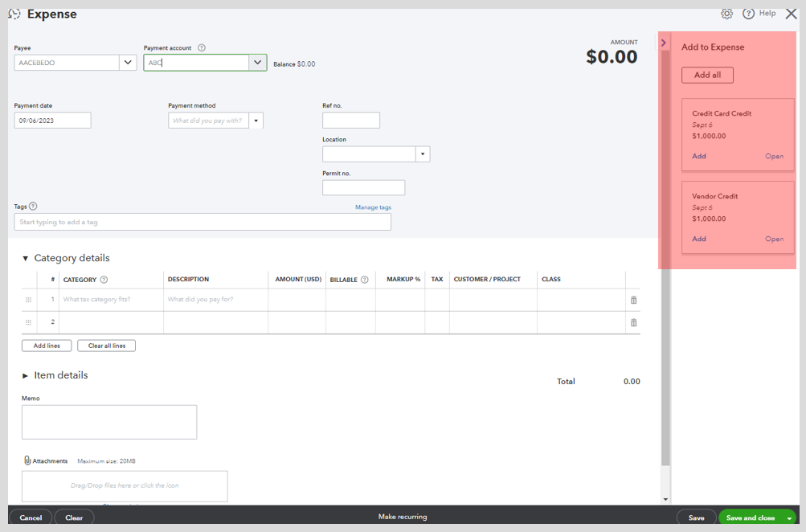Open the Save and close dropdown arrow

point(788,518)
